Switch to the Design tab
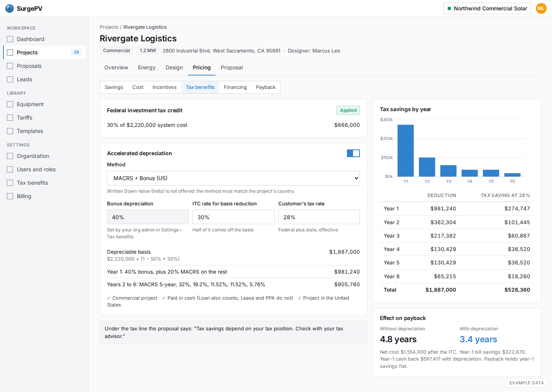Screen dimensions: 552x392 [174, 67]
